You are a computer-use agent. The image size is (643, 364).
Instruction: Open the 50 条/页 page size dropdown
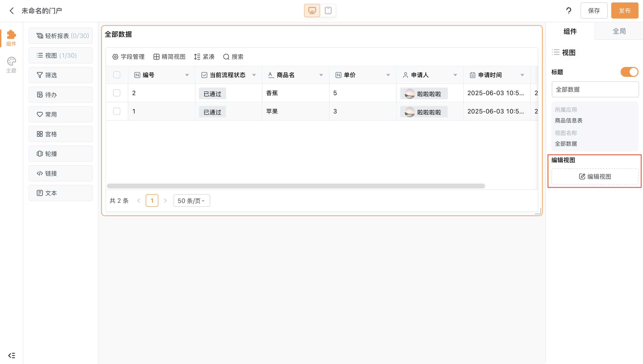192,201
